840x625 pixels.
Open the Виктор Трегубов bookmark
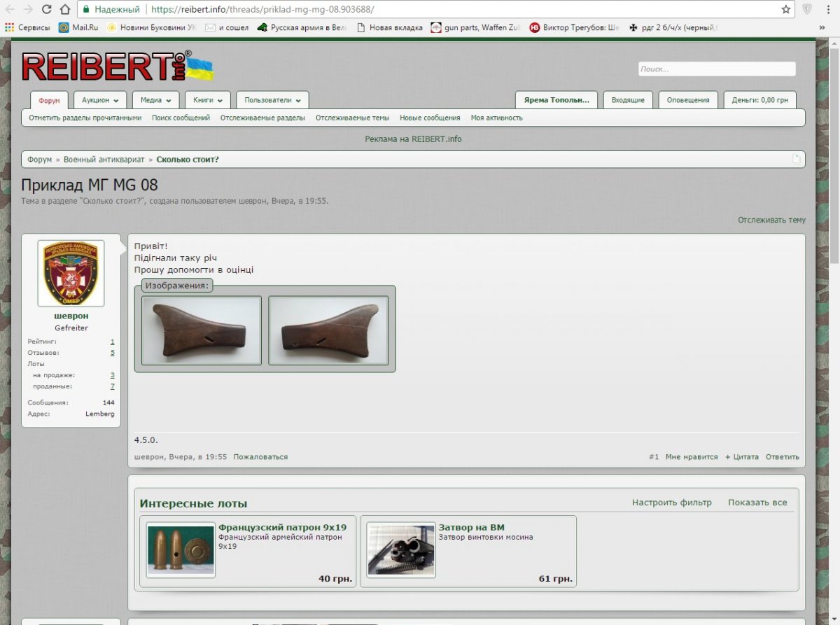pyautogui.click(x=575, y=28)
